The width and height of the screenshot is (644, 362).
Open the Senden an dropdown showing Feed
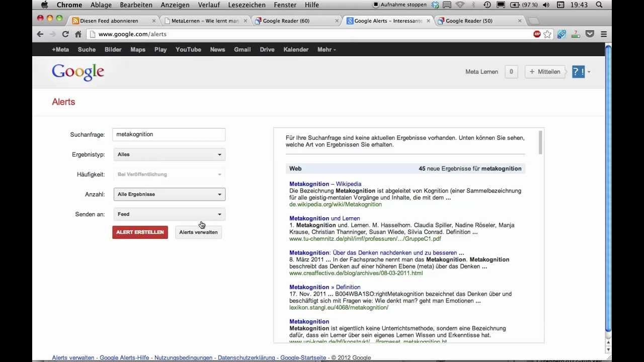tap(169, 214)
